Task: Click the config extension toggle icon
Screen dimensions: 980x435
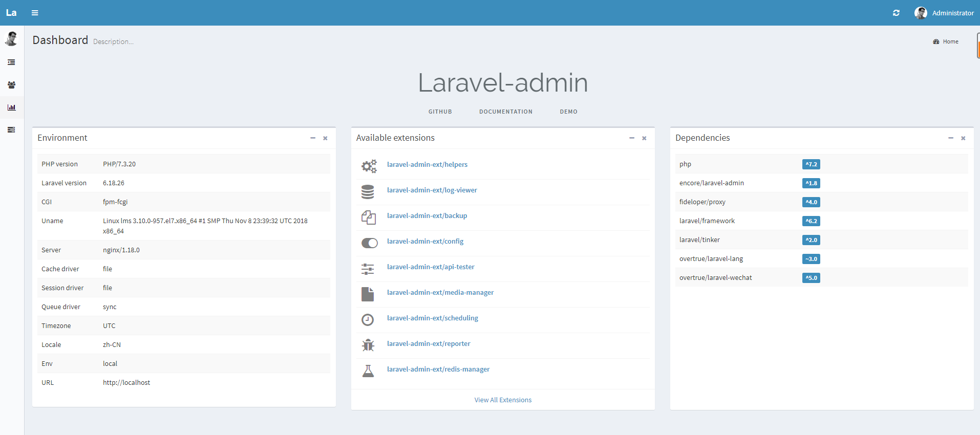Action: point(370,243)
